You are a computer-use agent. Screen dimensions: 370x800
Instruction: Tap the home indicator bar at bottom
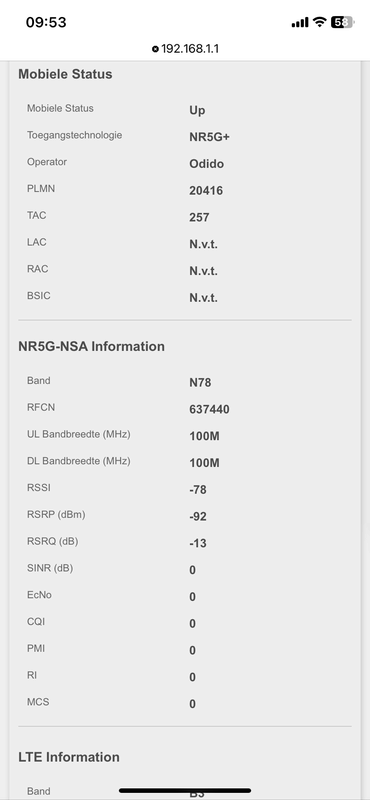pyautogui.click(x=185, y=791)
